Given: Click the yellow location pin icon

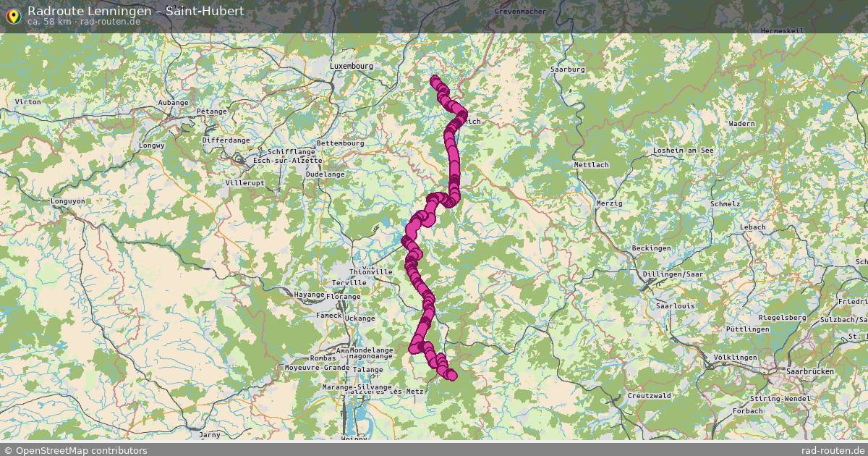Looking at the screenshot, I should (x=13, y=15).
